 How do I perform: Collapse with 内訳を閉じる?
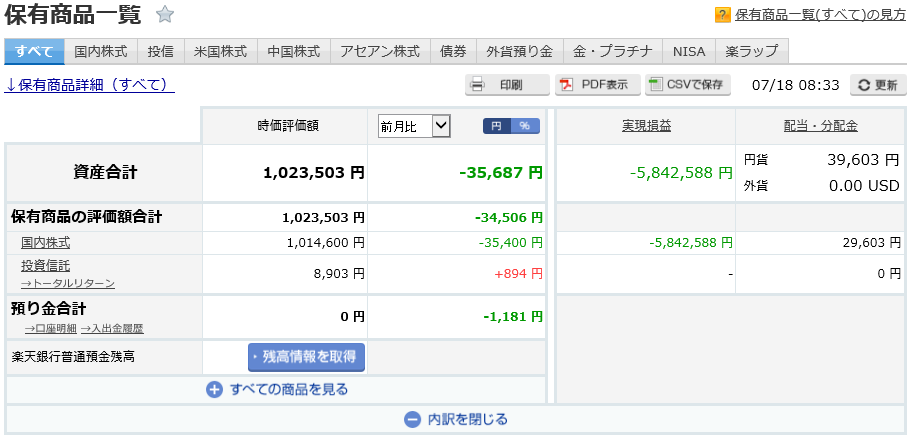point(456,419)
